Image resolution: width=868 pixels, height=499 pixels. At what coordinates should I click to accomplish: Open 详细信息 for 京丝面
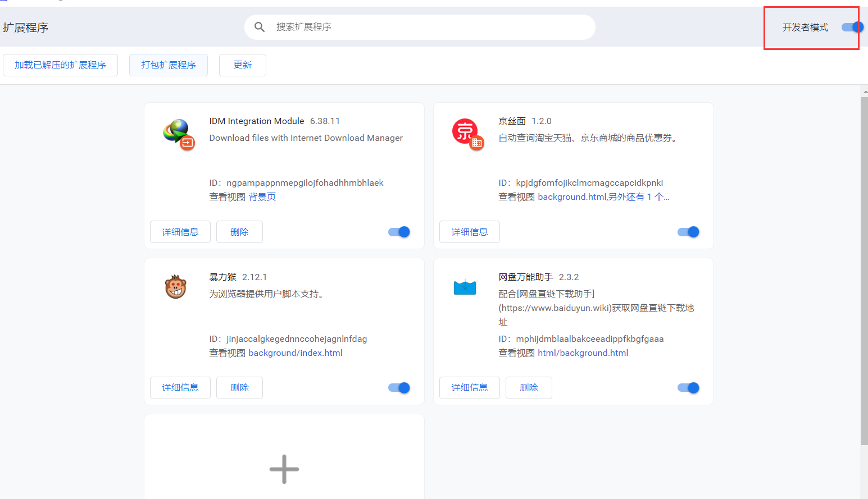(x=470, y=232)
